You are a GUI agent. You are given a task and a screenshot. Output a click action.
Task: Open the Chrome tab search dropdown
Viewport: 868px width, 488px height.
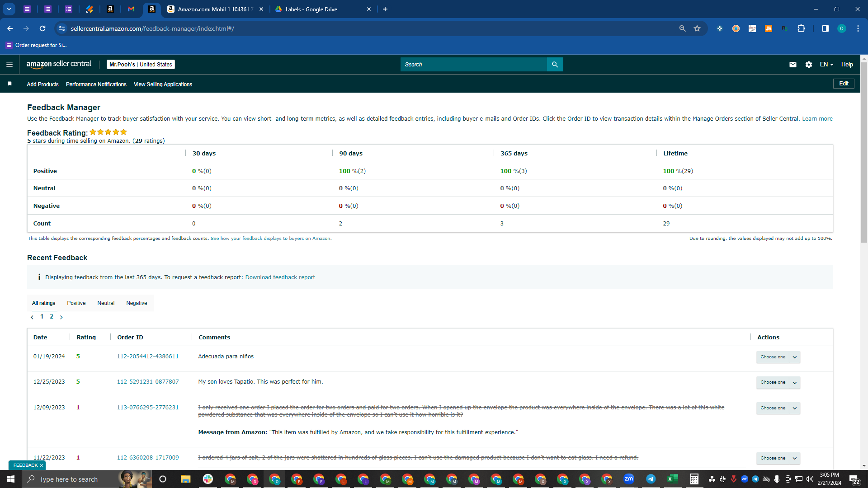9,9
